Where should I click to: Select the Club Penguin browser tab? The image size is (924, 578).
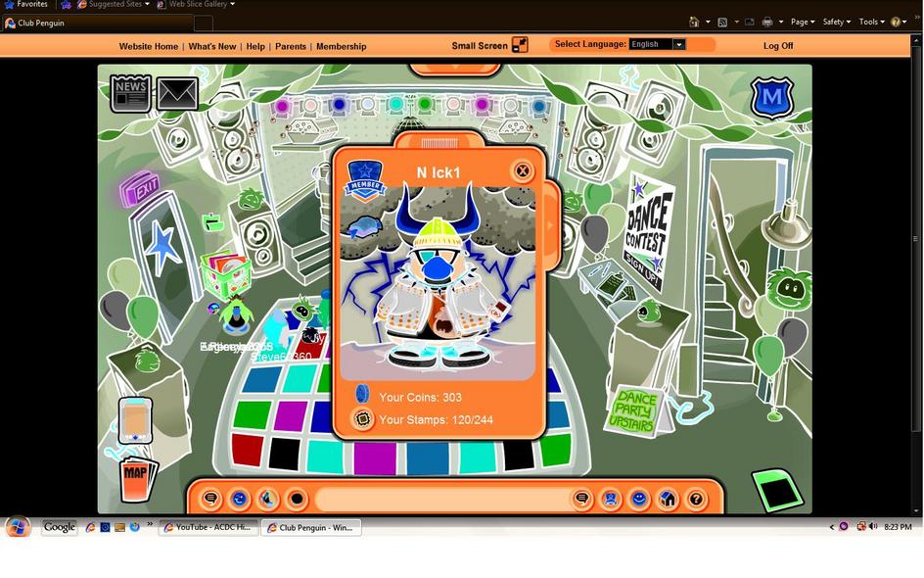coord(97,23)
